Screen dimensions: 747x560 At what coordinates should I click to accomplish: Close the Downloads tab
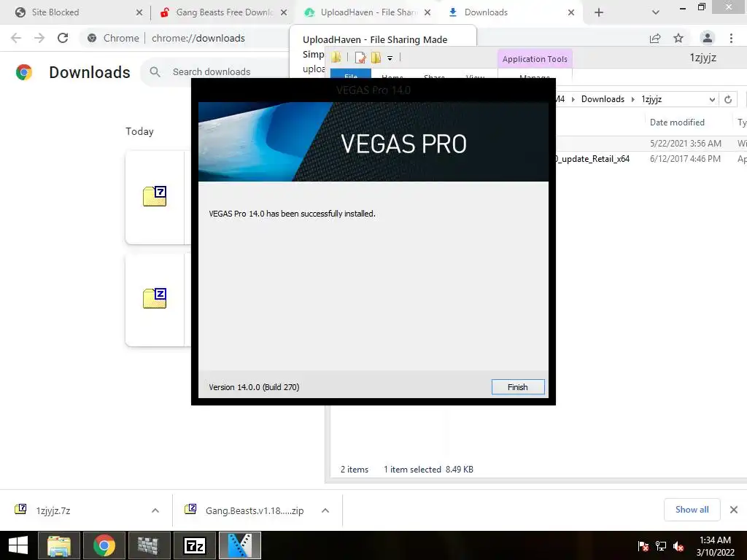coord(570,12)
